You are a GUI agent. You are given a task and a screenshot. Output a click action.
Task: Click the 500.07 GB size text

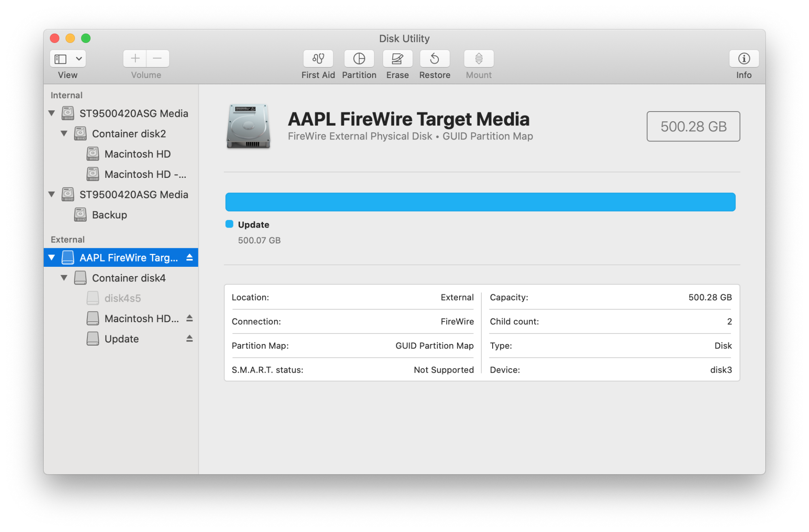point(259,241)
